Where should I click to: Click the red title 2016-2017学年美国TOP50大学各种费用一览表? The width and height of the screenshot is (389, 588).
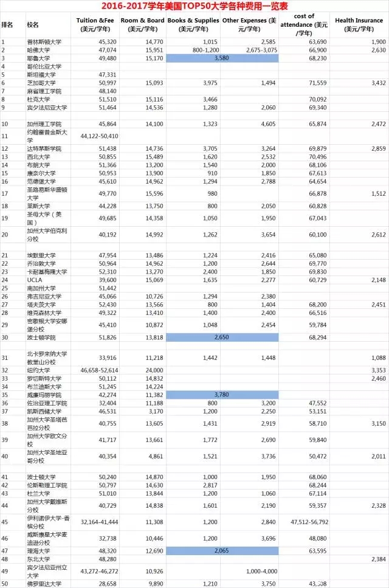[x=194, y=6]
